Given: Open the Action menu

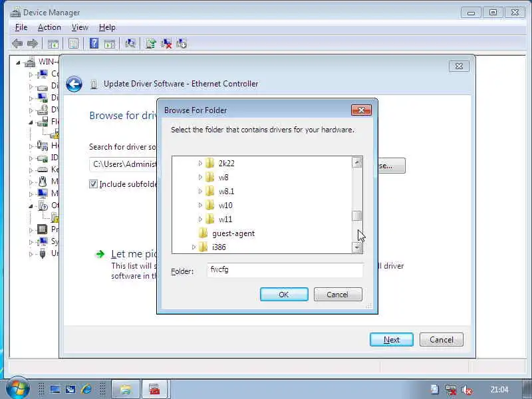Looking at the screenshot, I should click(49, 27).
